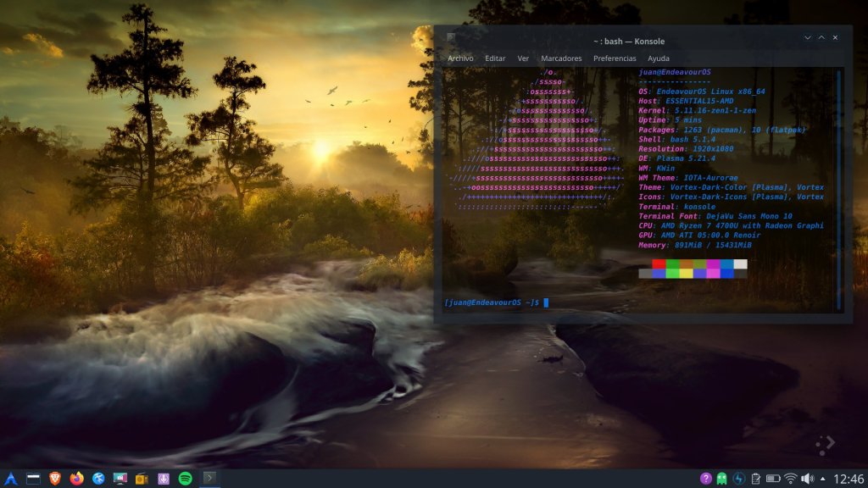Click the Konsole terminal scrollbar
The width and height of the screenshot is (868, 488).
838,188
